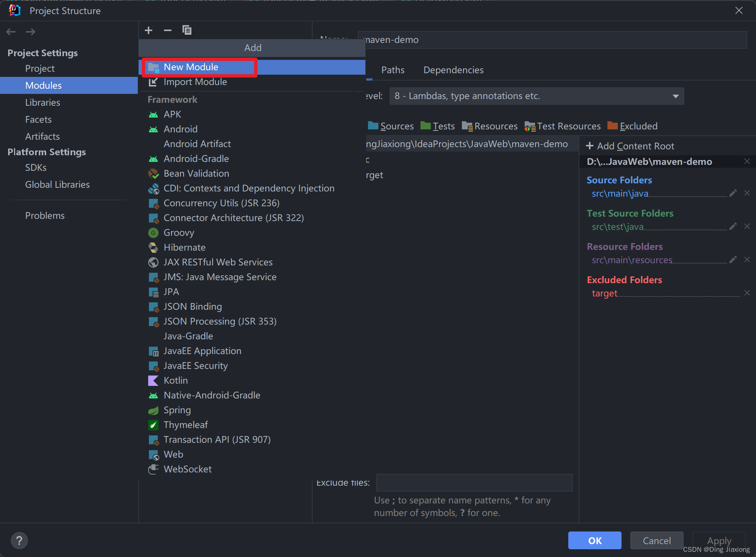This screenshot has width=756, height=557.
Task: Open the help question mark button
Action: (x=19, y=540)
